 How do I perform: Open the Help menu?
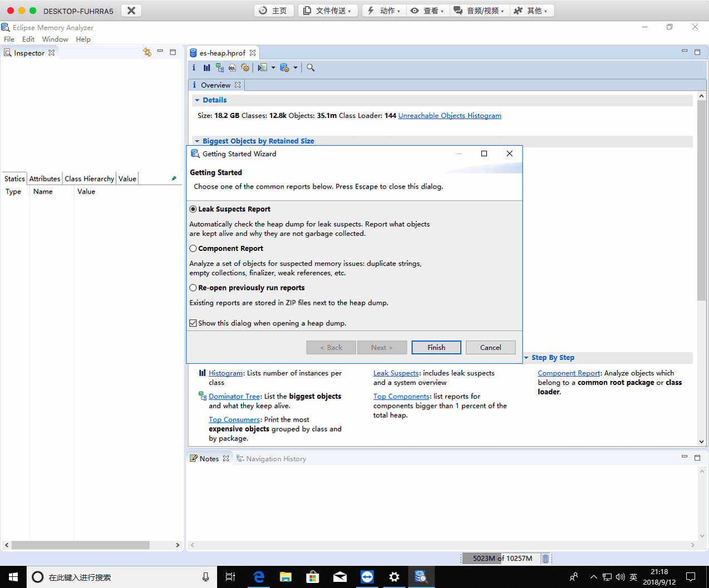83,39
